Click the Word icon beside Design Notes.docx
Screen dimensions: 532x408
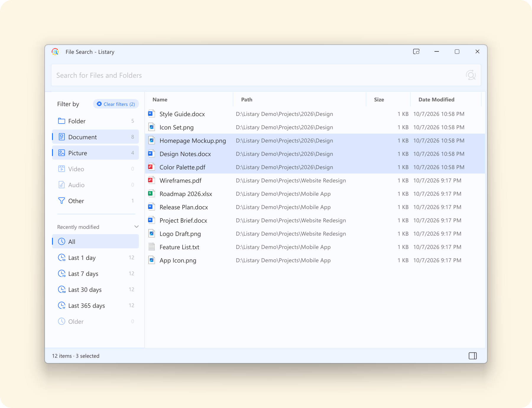[x=151, y=154]
